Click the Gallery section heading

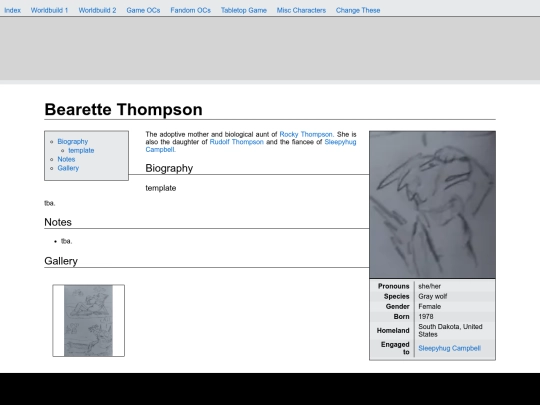(x=61, y=261)
